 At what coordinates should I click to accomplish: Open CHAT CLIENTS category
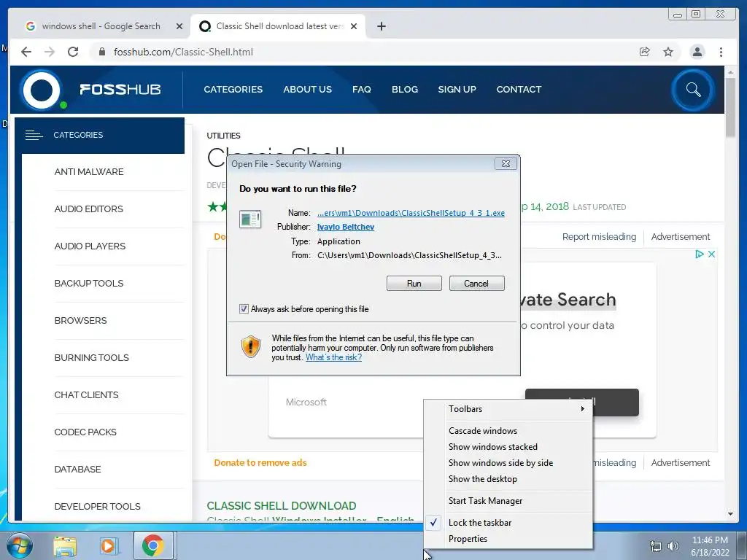click(86, 394)
